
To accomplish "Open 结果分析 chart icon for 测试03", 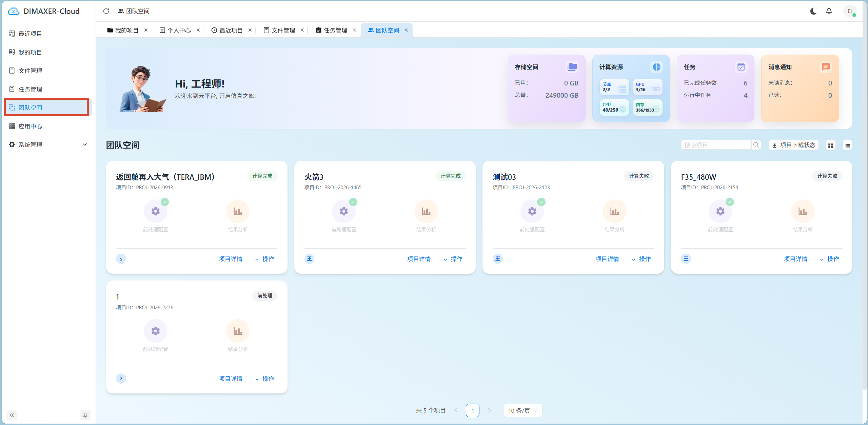I will pyautogui.click(x=614, y=211).
